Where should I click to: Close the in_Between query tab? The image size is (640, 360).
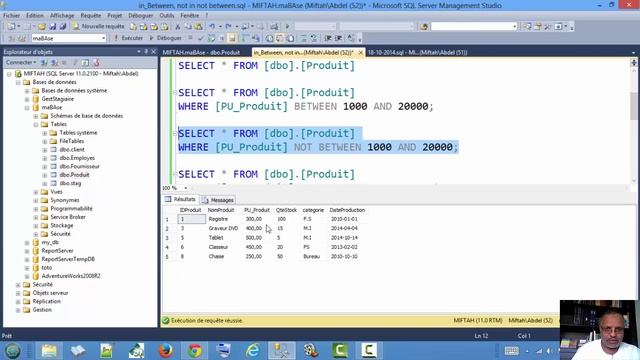click(360, 53)
